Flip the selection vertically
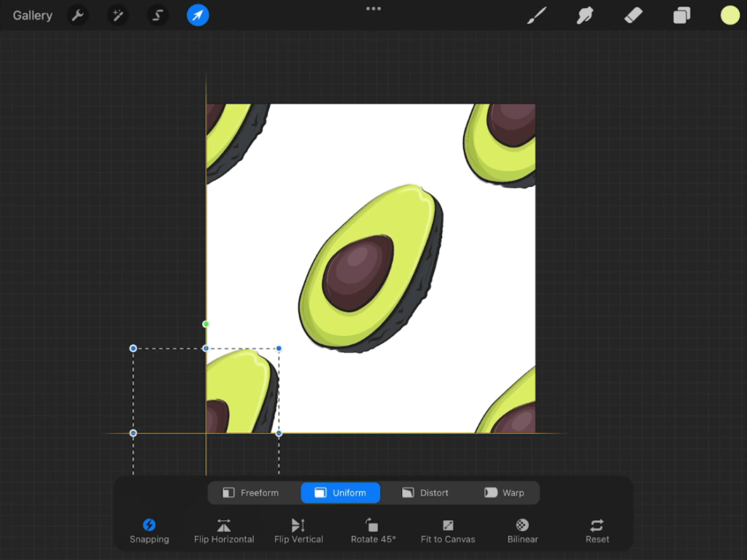Viewport: 747px width, 560px height. click(298, 530)
